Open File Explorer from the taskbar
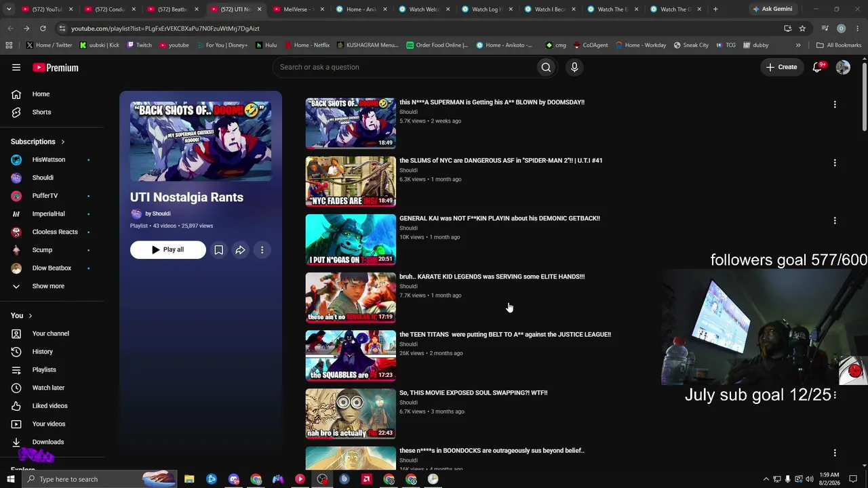The width and height of the screenshot is (868, 488). pyautogui.click(x=189, y=479)
